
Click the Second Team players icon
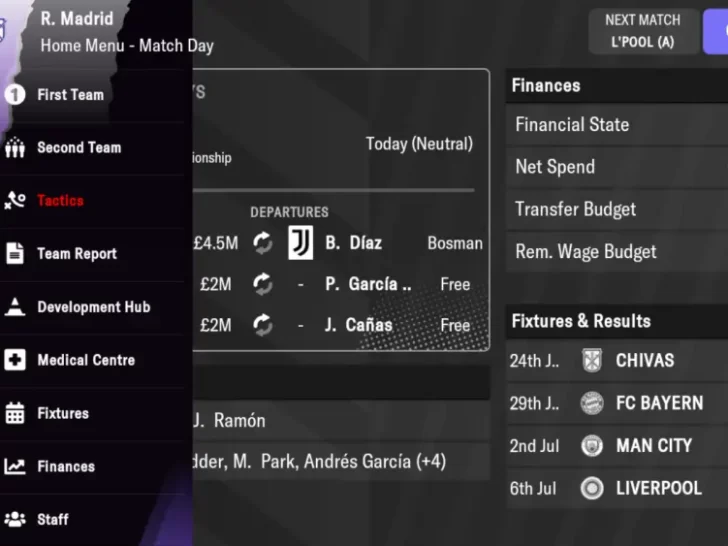(15, 148)
